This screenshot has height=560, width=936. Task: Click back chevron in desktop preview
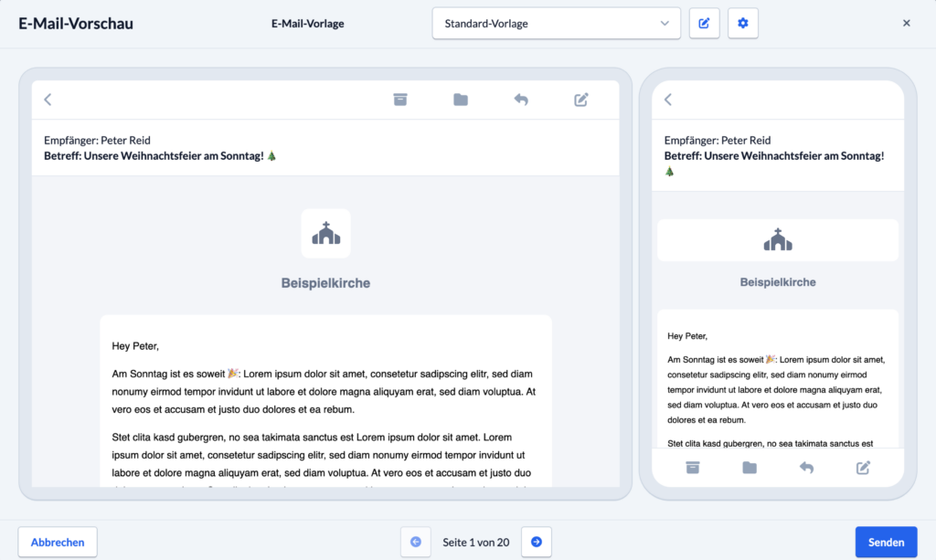point(48,100)
